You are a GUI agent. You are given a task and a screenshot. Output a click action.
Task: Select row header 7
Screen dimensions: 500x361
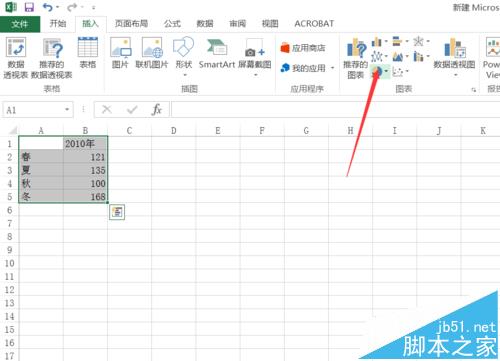pos(9,223)
